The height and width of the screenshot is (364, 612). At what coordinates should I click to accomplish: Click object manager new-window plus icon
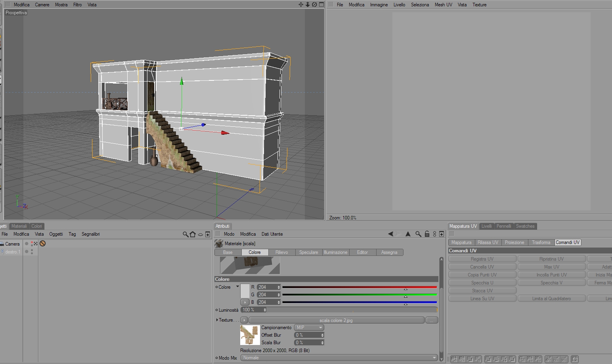pos(208,234)
